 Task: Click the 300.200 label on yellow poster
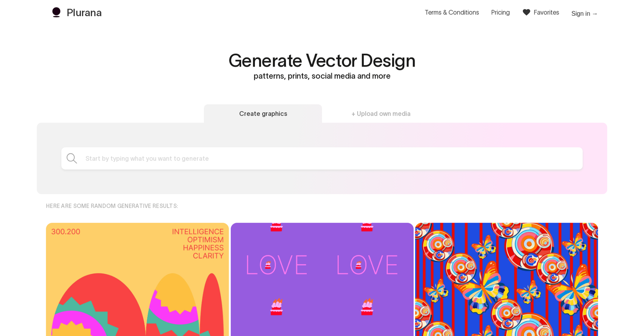[x=66, y=232]
